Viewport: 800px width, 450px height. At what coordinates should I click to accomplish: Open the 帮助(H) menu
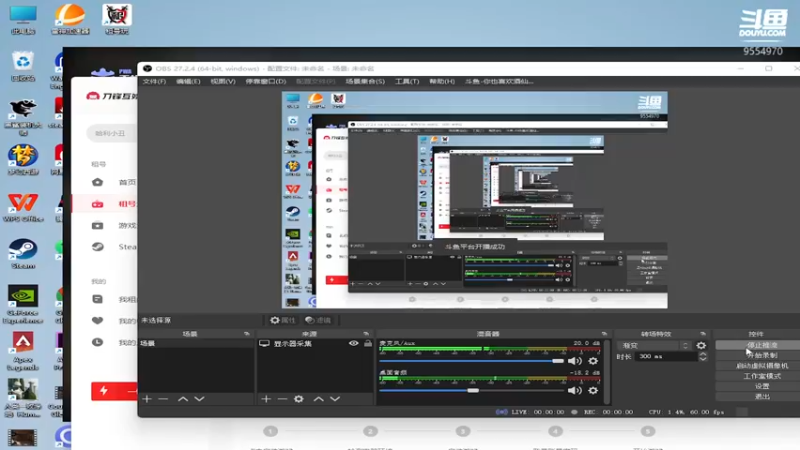coord(442,82)
